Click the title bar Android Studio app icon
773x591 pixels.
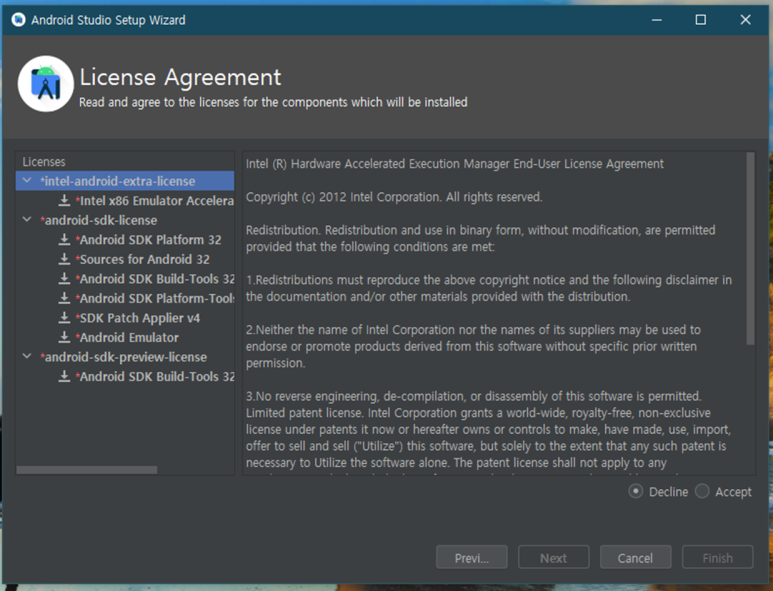point(18,20)
